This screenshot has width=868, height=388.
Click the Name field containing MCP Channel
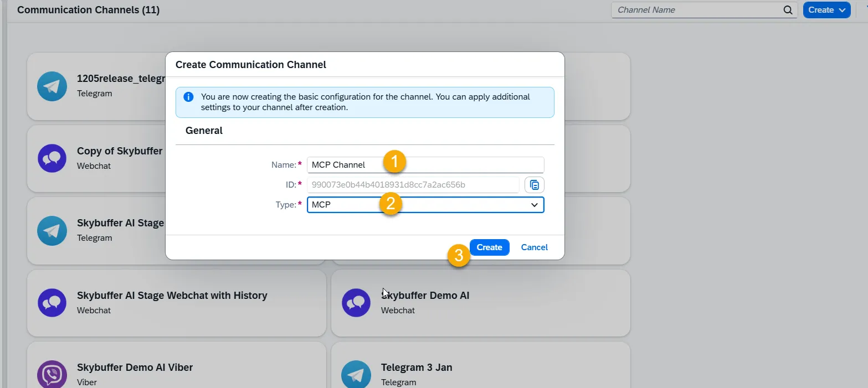click(425, 165)
